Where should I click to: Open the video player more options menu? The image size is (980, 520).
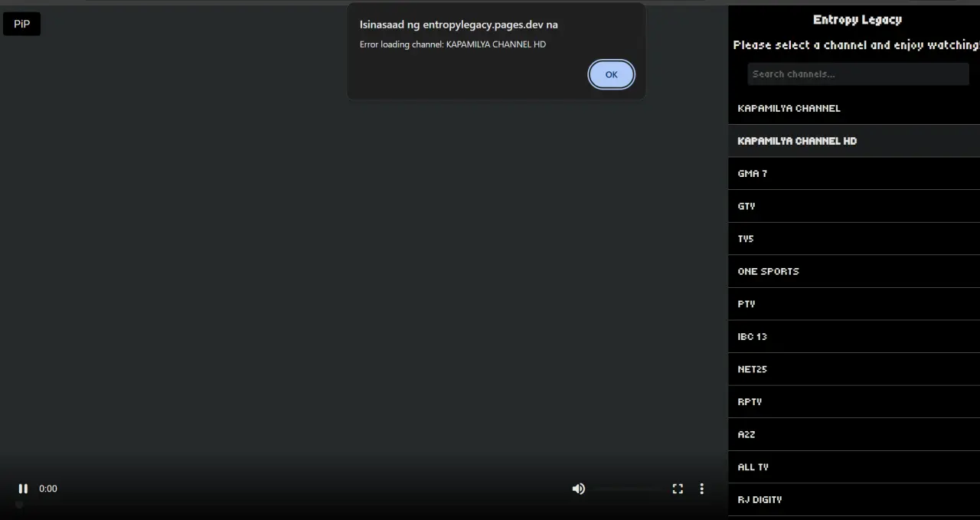(x=701, y=489)
